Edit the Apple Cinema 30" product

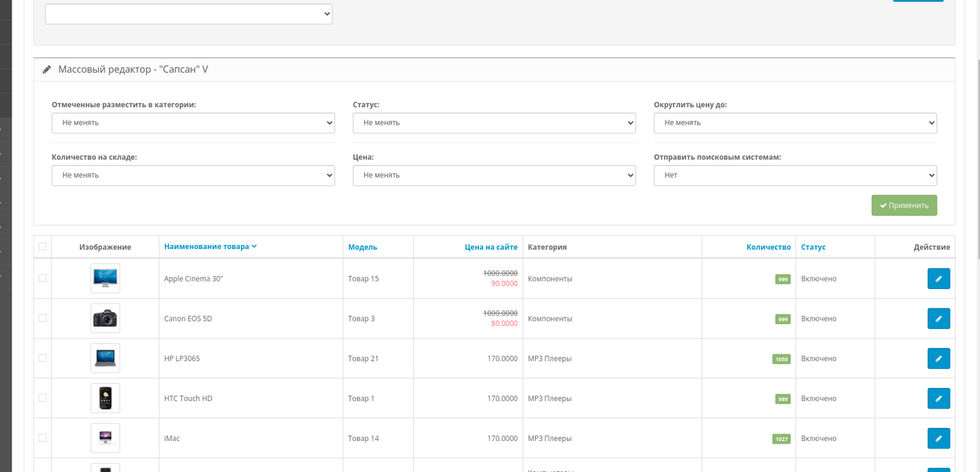pyautogui.click(x=938, y=278)
